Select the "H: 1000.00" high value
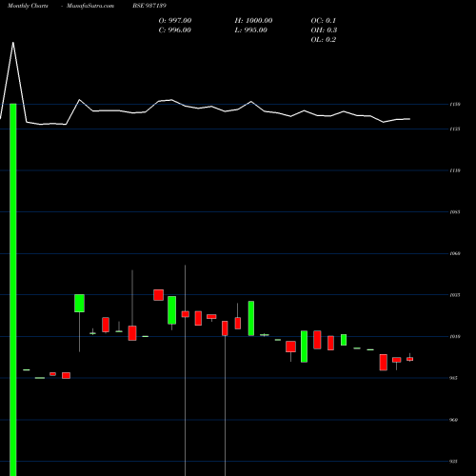 click(x=253, y=21)
